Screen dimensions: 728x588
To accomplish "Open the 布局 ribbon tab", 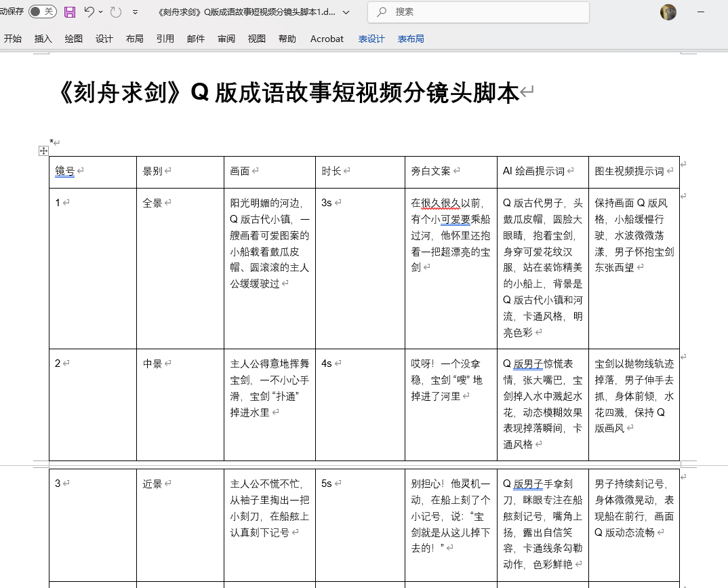I will pyautogui.click(x=135, y=39).
